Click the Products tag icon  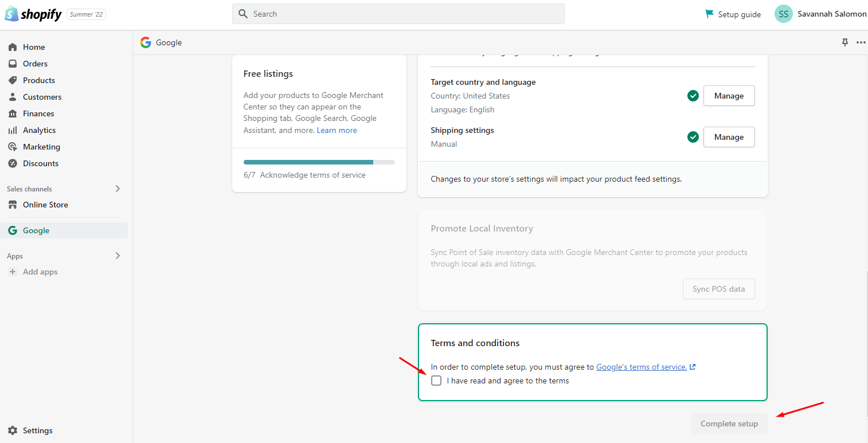click(x=13, y=80)
